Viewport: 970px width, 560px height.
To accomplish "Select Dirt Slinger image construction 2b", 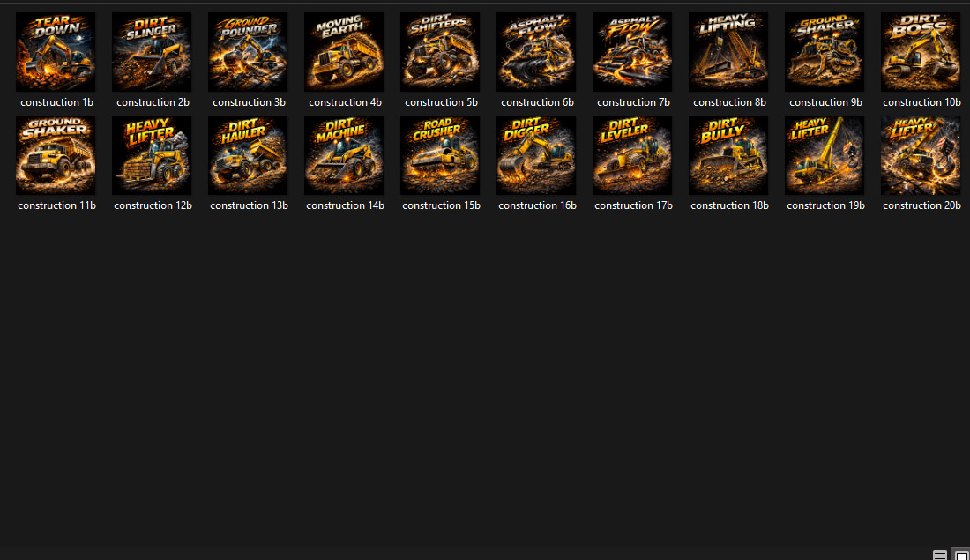I will (152, 52).
